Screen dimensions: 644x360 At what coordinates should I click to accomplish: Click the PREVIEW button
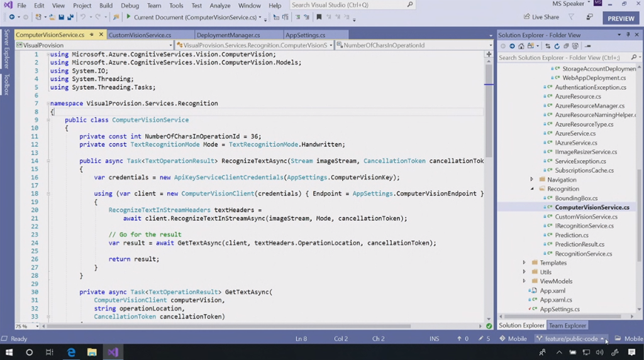[621, 18]
